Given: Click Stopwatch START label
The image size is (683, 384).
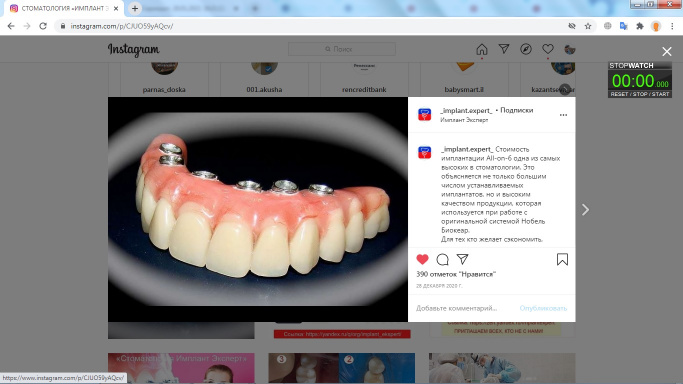Looking at the screenshot, I should coord(660,94).
